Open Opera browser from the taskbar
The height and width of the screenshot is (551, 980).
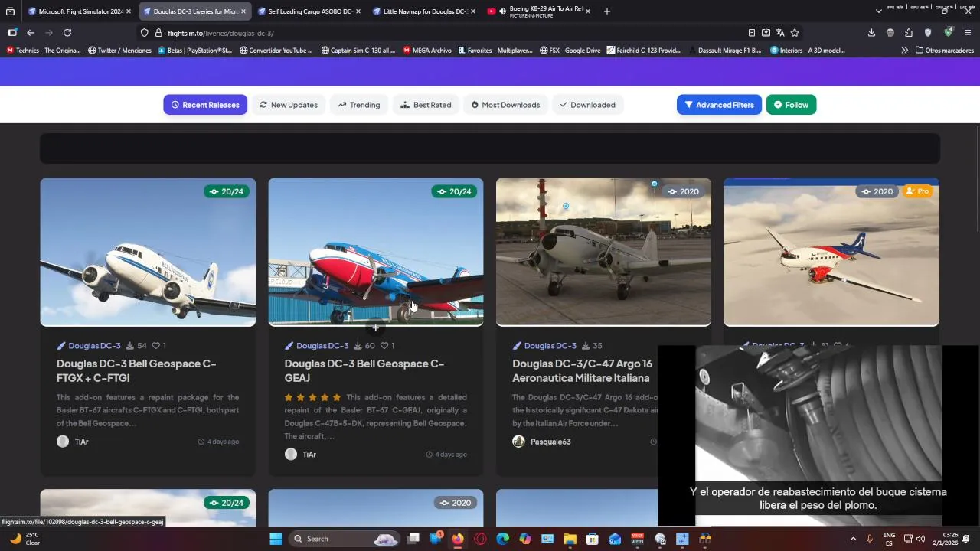click(480, 539)
